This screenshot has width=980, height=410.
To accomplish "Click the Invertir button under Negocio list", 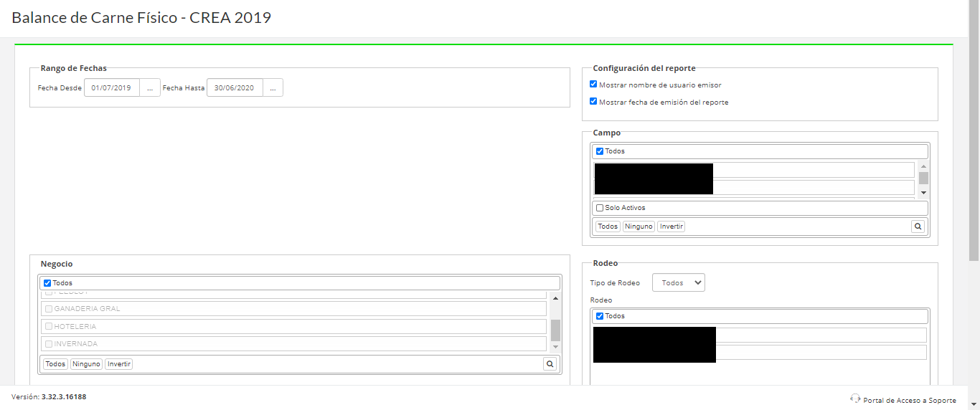I will [x=119, y=364].
